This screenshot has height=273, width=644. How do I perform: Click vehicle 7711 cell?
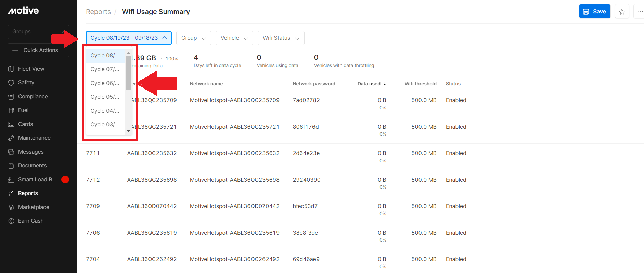click(x=93, y=153)
